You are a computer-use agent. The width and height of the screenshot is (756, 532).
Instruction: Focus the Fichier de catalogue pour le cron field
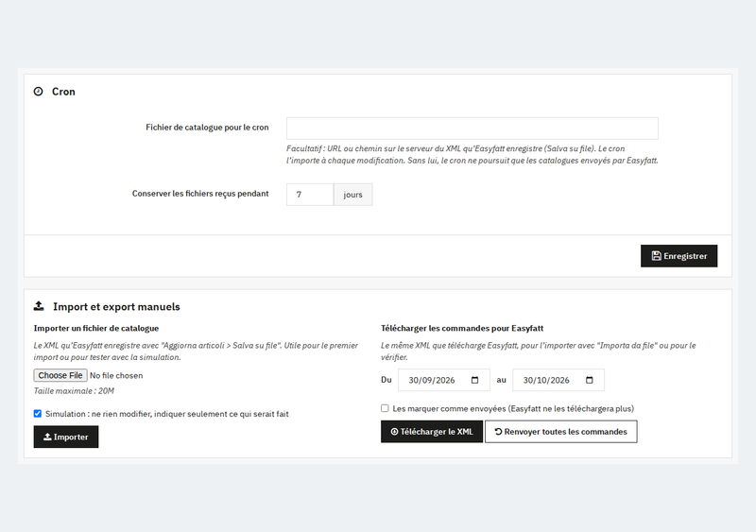pyautogui.click(x=472, y=129)
